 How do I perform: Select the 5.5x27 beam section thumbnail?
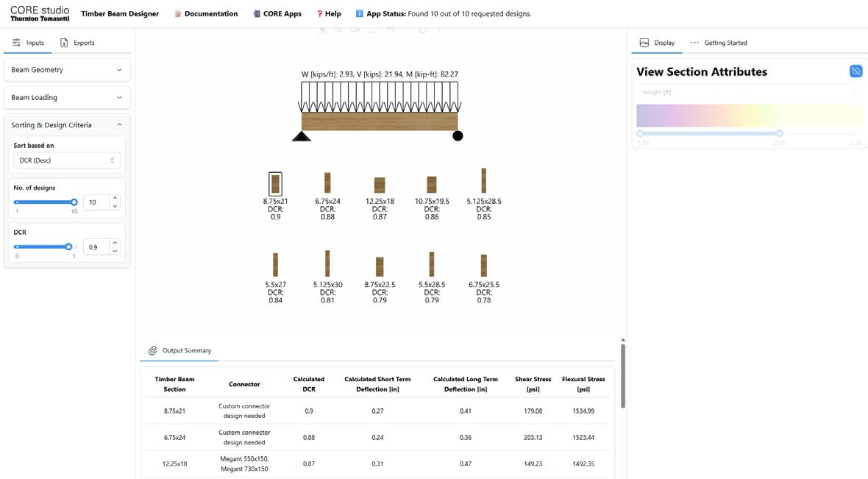(275, 265)
